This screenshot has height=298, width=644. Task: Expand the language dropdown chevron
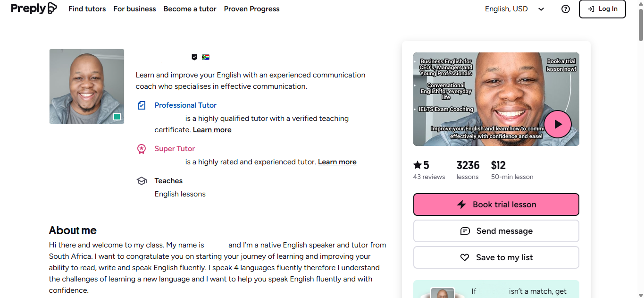click(541, 9)
